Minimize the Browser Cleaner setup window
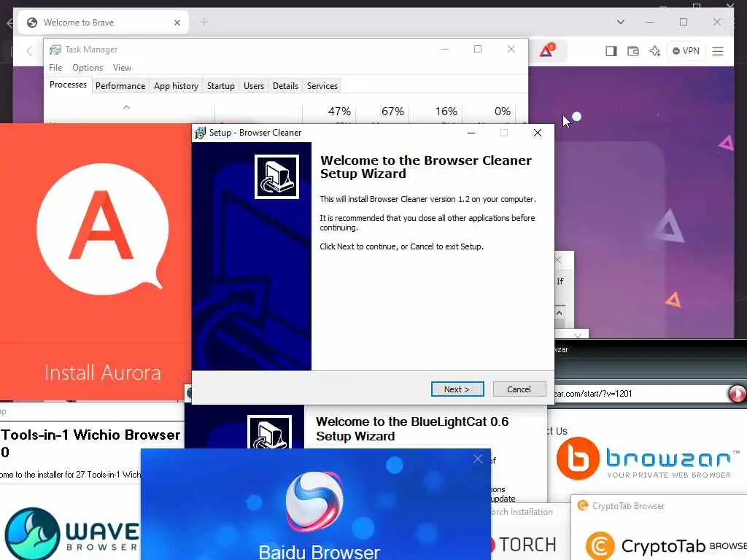 (471, 133)
